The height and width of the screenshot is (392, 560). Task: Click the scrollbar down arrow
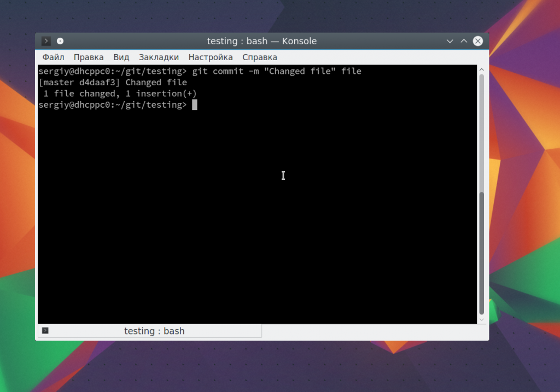coord(482,319)
